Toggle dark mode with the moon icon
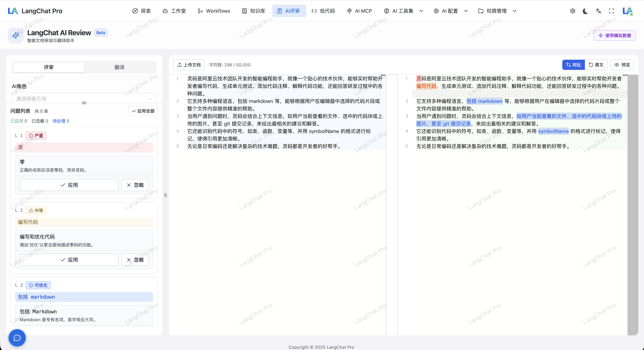 point(585,11)
